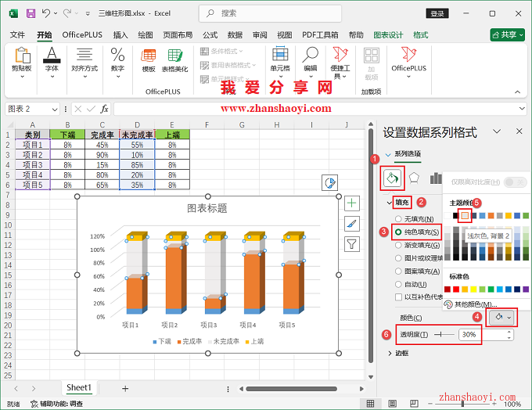Image resolution: width=532 pixels, height=410 pixels.
Task: Click the Fill & Line paint bucket icon
Action: click(392, 178)
